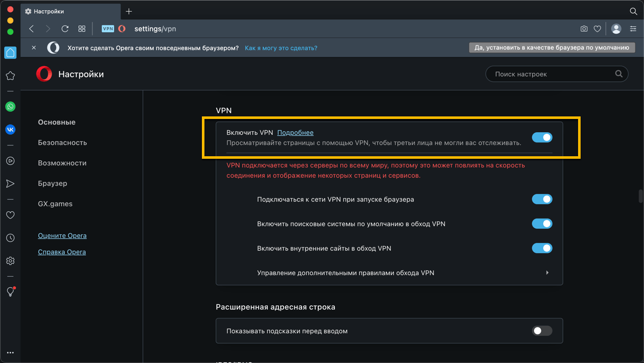Open Easy Setup sliders icon

633,29
